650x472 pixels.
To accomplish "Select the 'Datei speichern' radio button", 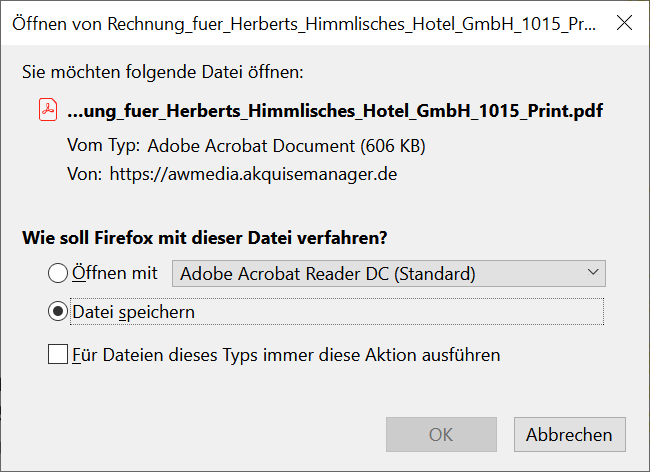I will pyautogui.click(x=58, y=312).
